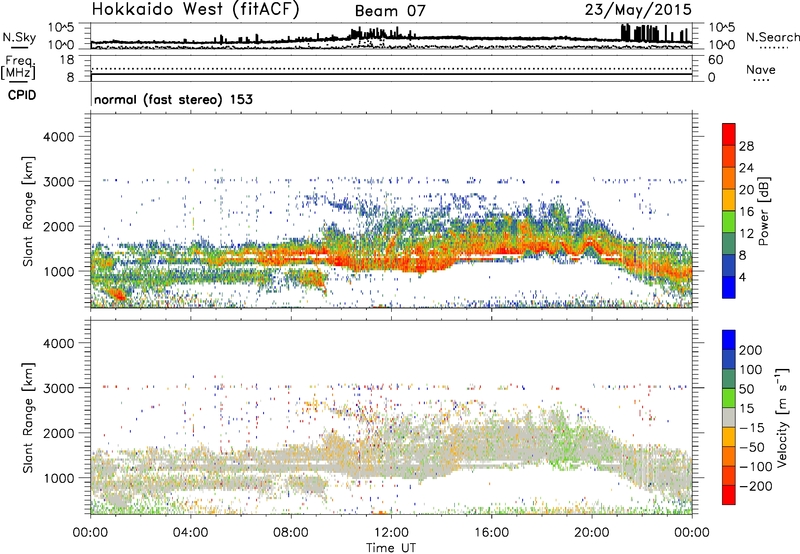
Task: Click the blue 200 velocity swatch
Action: [x=729, y=340]
